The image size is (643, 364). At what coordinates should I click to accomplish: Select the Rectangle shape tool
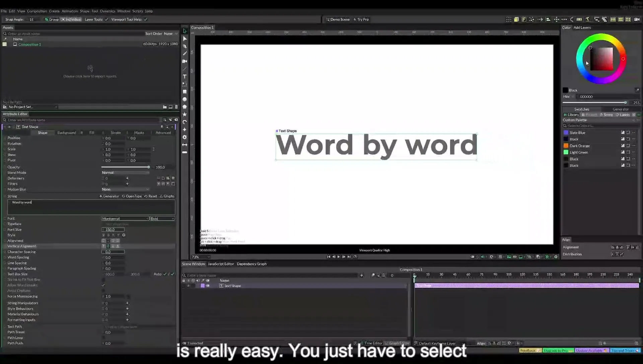(185, 92)
